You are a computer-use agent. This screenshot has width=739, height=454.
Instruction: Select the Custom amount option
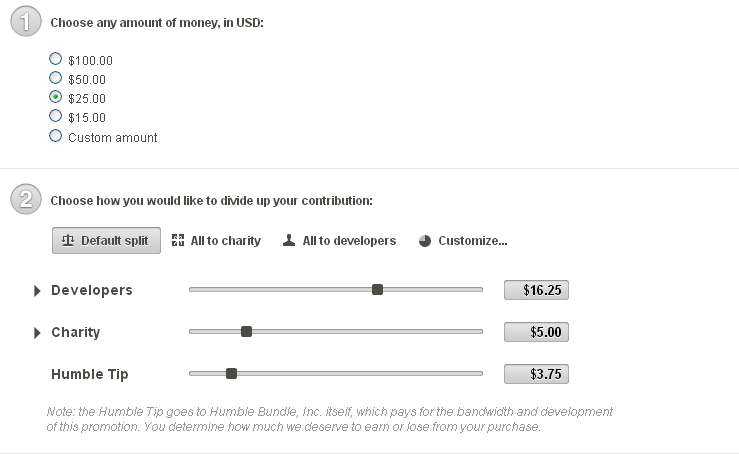point(56,136)
